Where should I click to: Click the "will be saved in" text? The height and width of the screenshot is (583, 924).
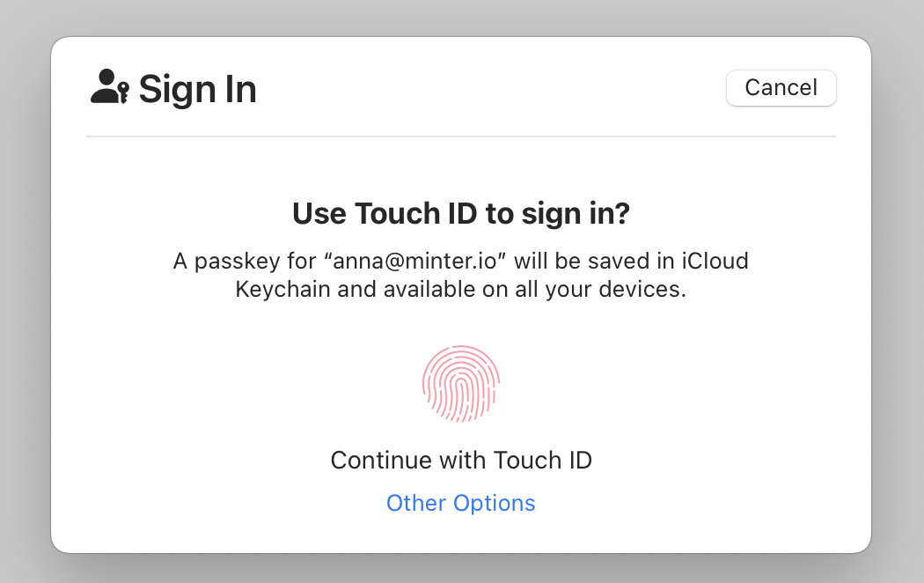[x=598, y=262]
